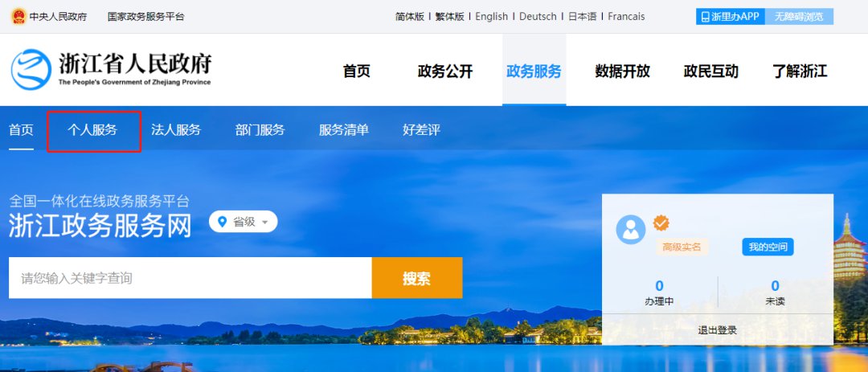
Task: Click the national emblem icon
Action: click(x=18, y=16)
